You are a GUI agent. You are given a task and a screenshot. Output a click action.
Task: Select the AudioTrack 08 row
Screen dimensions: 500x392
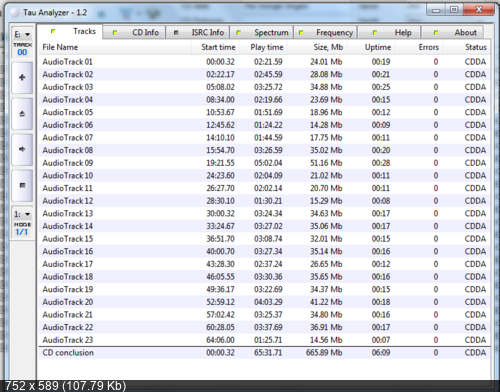tap(264, 150)
